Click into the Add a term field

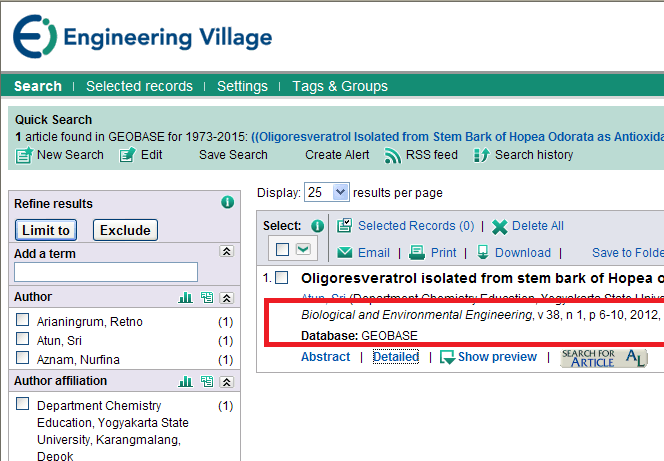click(106, 272)
